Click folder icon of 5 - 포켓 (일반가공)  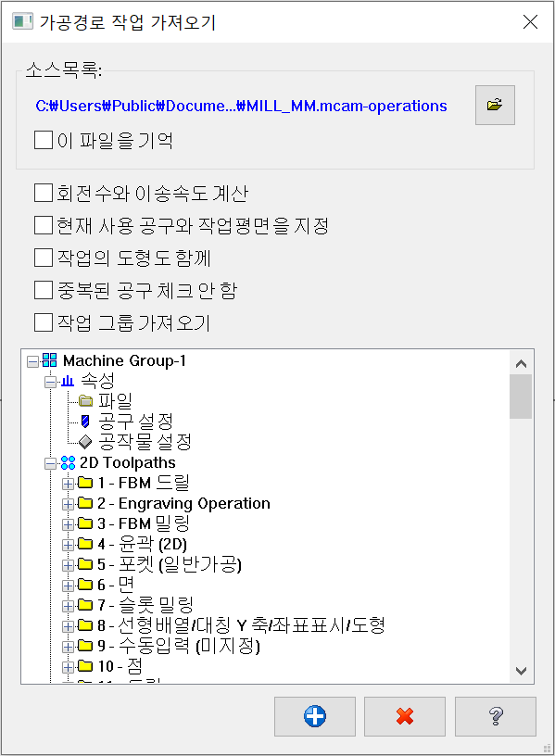click(x=85, y=564)
